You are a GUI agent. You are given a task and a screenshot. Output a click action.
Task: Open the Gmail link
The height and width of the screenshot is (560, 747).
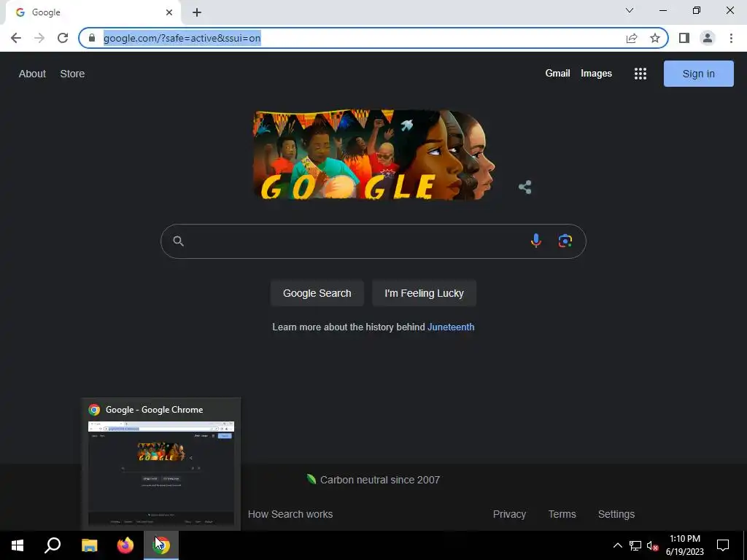(557, 74)
